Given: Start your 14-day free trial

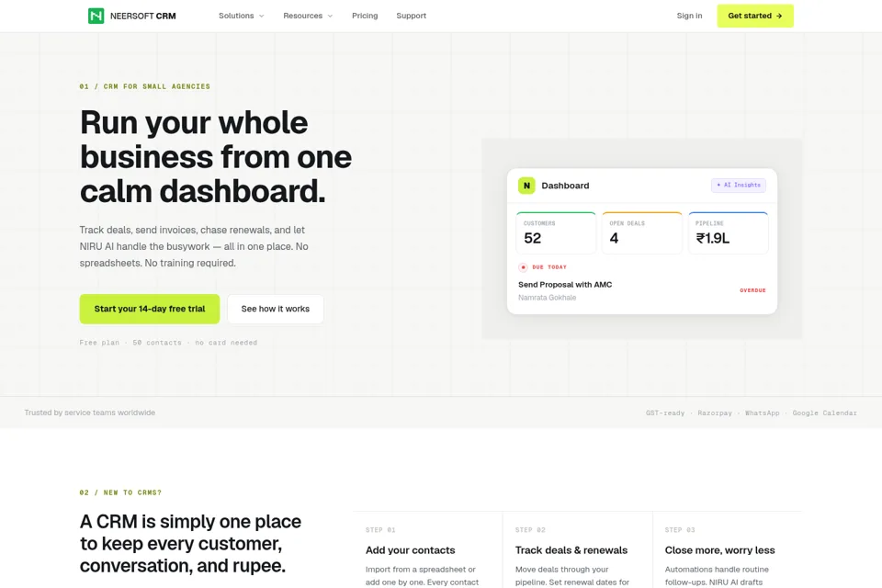Looking at the screenshot, I should [x=150, y=309].
